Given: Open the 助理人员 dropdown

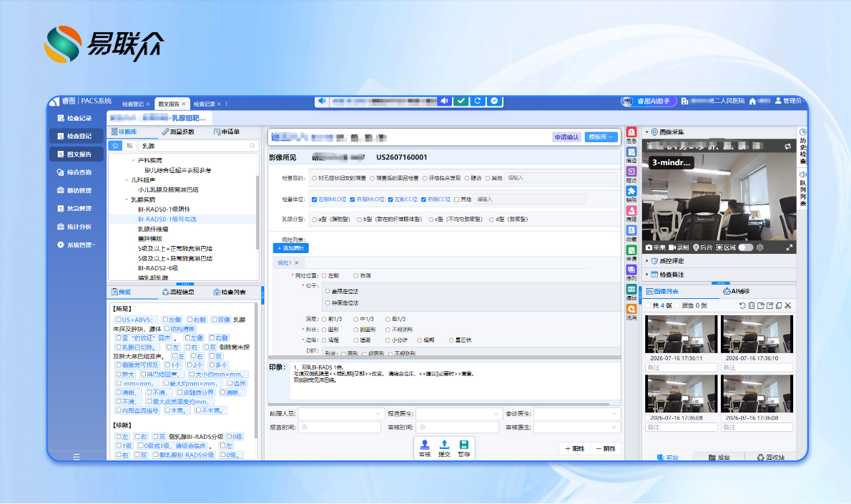Looking at the screenshot, I should pyautogui.click(x=340, y=413).
